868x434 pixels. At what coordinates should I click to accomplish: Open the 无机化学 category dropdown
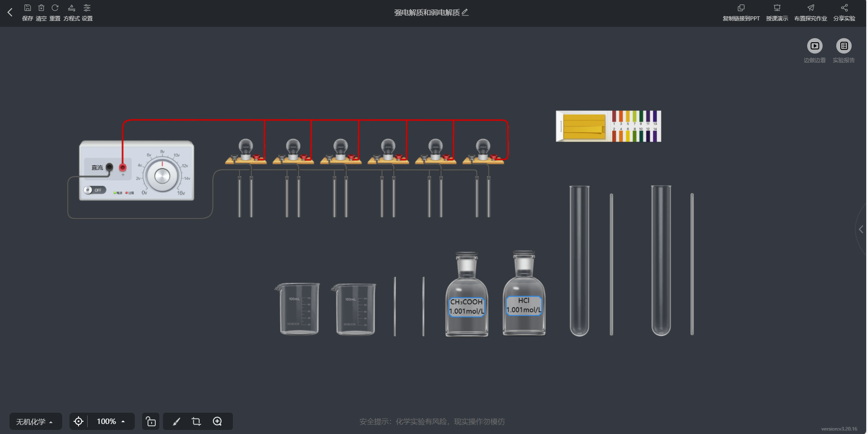tap(35, 422)
